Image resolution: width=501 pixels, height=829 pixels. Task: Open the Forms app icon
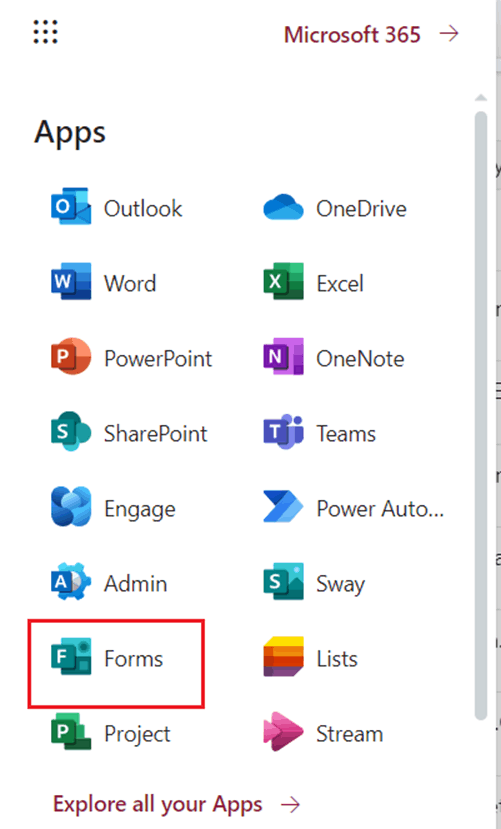pos(71,657)
